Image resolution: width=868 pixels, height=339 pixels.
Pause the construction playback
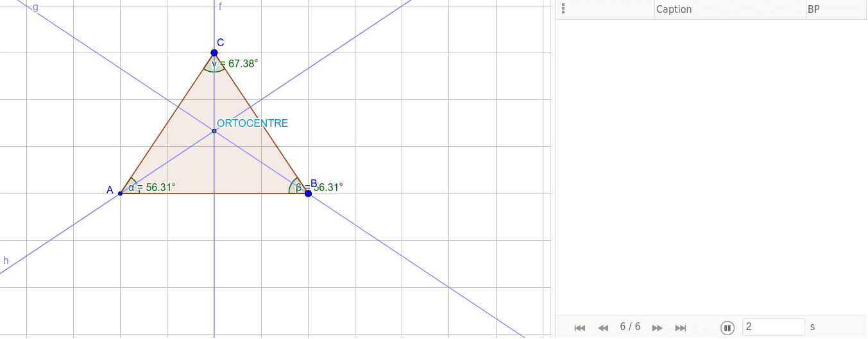pyautogui.click(x=727, y=327)
